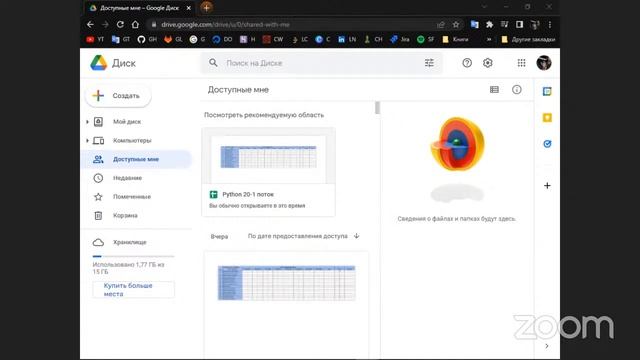Open the Google apps grid
Image resolution: width=640 pixels, height=360 pixels.
(521, 63)
